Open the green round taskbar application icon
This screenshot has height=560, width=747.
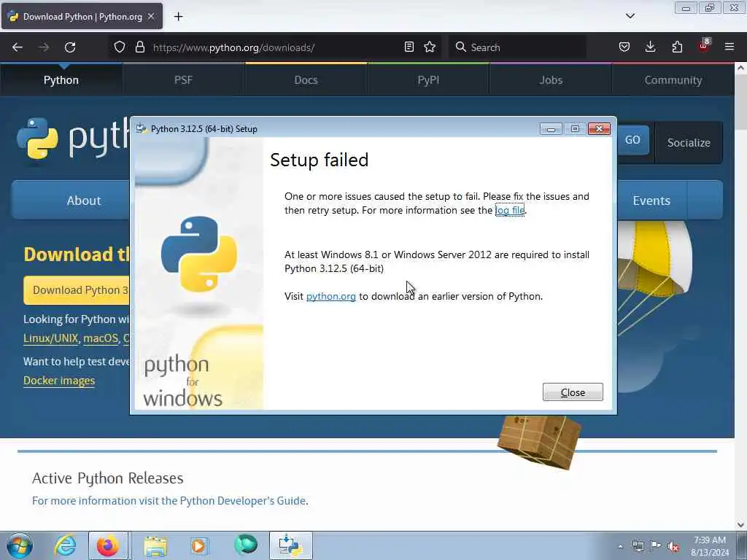coord(245,545)
